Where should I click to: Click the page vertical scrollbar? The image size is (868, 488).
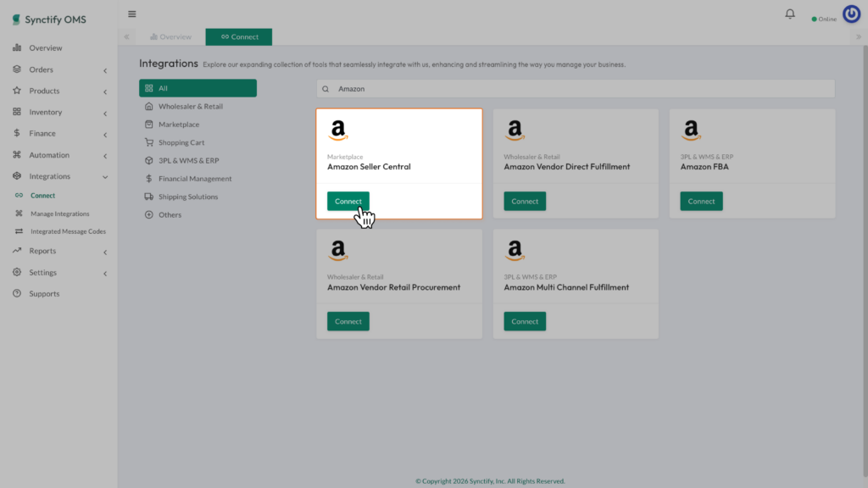coord(865,260)
